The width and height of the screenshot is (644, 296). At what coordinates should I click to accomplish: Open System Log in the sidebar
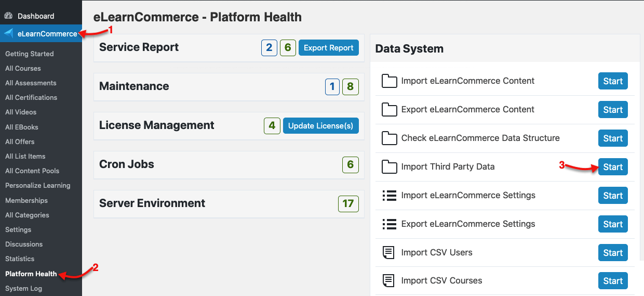point(23,288)
